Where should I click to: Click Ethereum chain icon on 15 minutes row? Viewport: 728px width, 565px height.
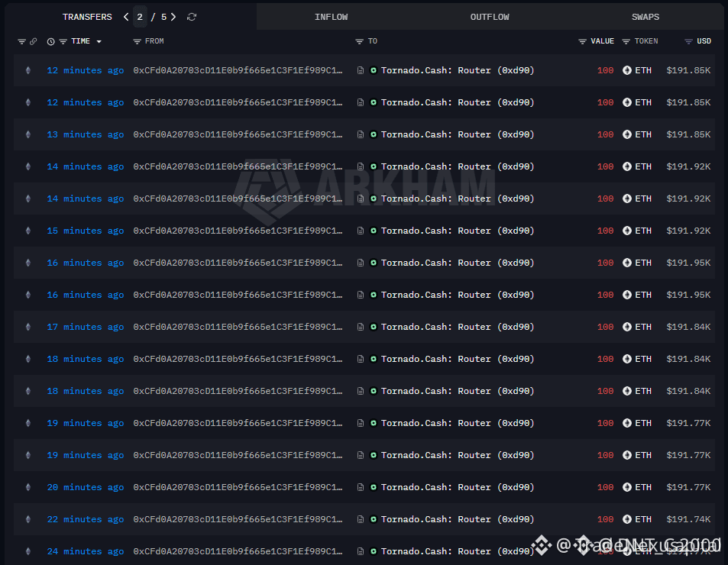pyautogui.click(x=28, y=231)
